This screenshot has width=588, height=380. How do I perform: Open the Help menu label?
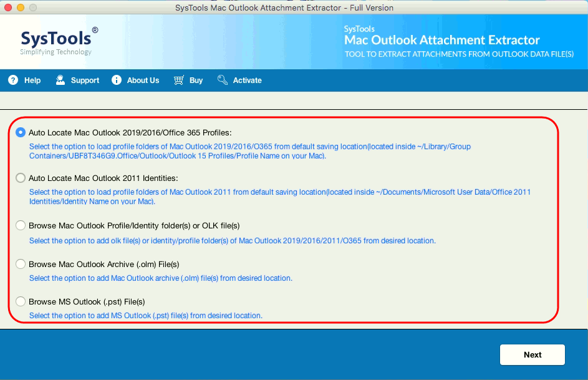(x=32, y=80)
